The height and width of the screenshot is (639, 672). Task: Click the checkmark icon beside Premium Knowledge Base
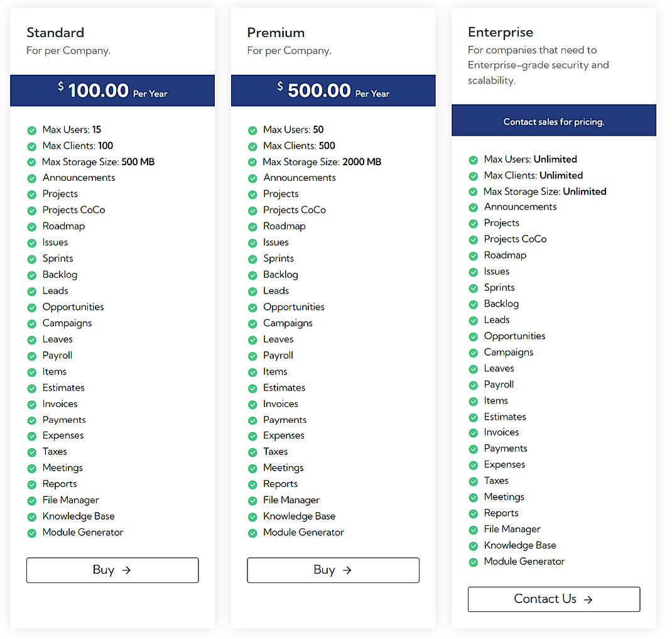coord(252,516)
